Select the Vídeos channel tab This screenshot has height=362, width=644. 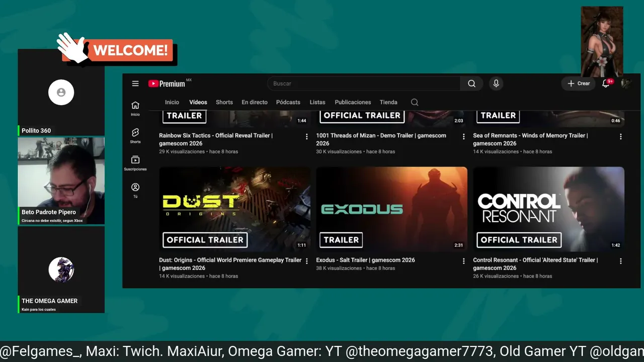click(198, 102)
